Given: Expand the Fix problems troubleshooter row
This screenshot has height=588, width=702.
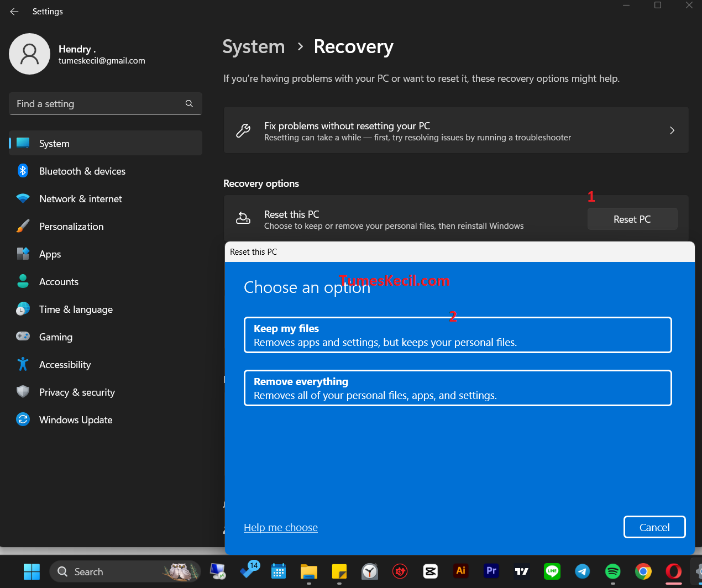Looking at the screenshot, I should 456,130.
